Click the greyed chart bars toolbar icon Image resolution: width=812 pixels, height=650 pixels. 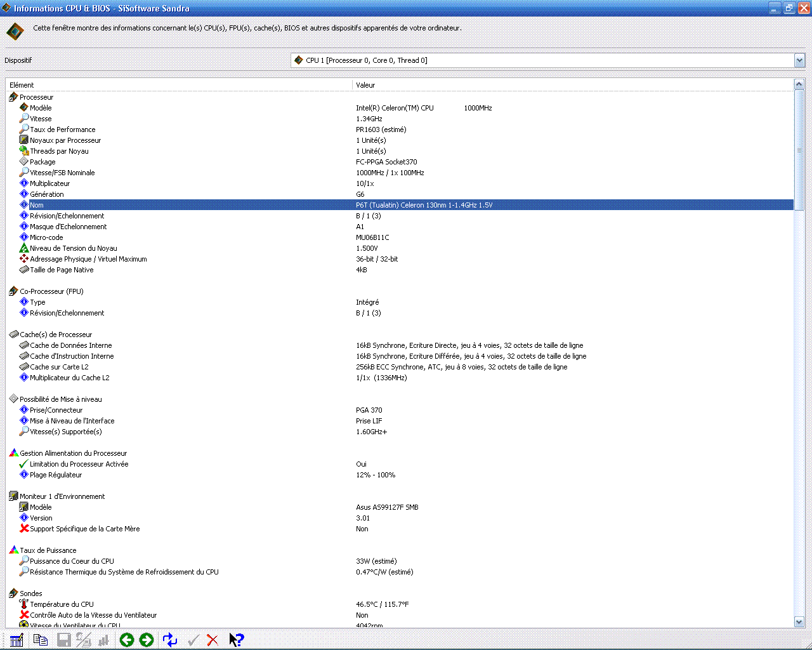pyautogui.click(x=103, y=640)
